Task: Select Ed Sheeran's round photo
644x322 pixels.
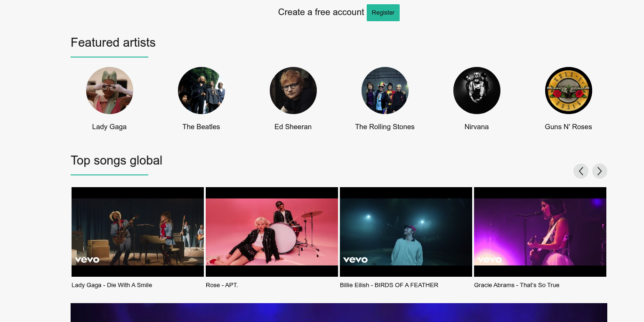Action: 293,91
